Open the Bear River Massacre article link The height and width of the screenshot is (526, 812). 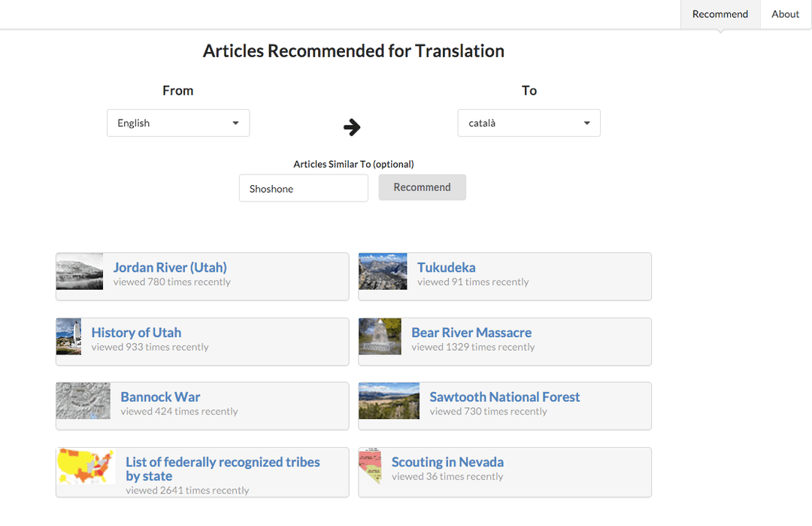coord(471,332)
